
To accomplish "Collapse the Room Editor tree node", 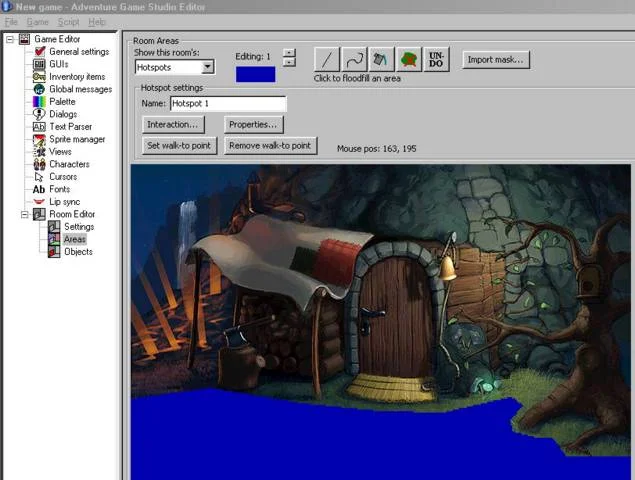I will (25, 214).
